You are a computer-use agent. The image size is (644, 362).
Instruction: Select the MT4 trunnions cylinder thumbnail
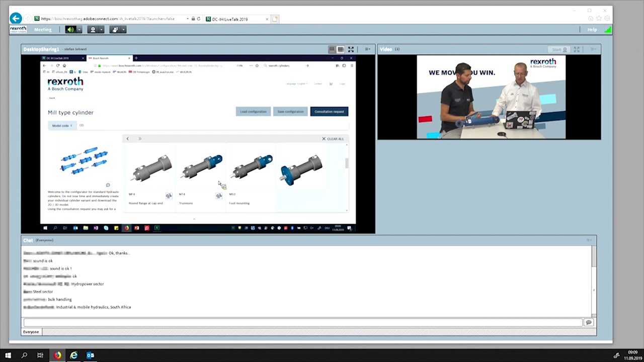[x=202, y=167]
